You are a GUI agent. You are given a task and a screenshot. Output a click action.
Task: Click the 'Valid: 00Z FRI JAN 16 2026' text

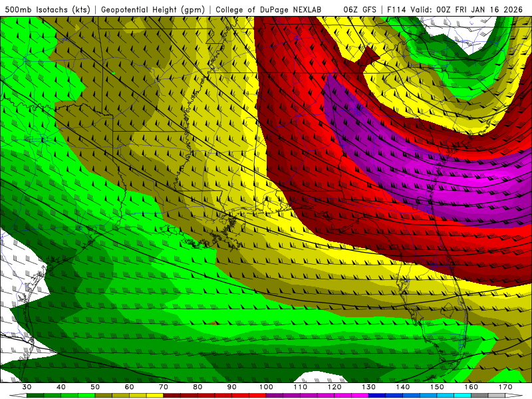[x=467, y=10]
